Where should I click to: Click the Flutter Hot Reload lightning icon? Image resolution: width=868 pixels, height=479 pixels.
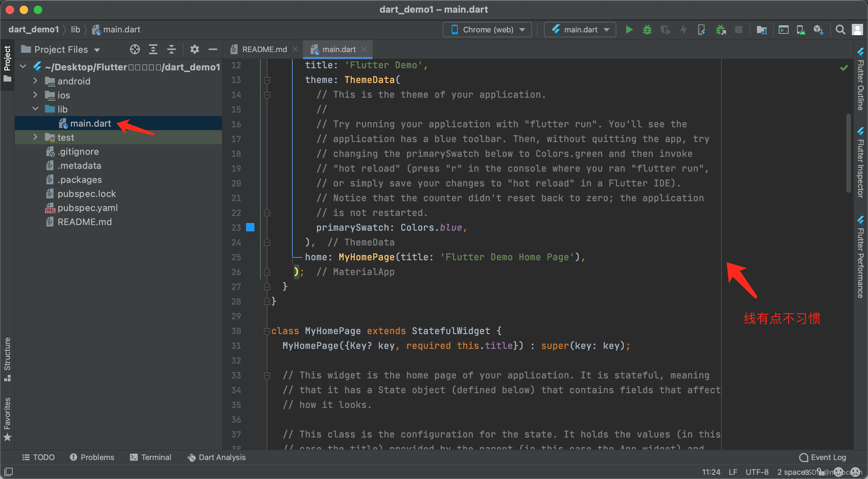tap(683, 30)
